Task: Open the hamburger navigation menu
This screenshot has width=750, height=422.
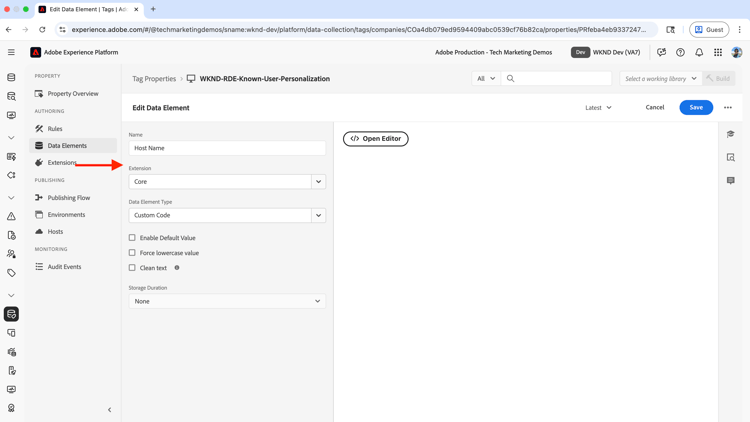Action: click(11, 52)
